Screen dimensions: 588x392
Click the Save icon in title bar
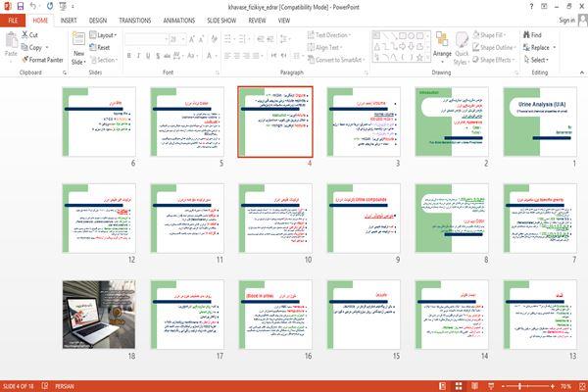click(x=21, y=7)
